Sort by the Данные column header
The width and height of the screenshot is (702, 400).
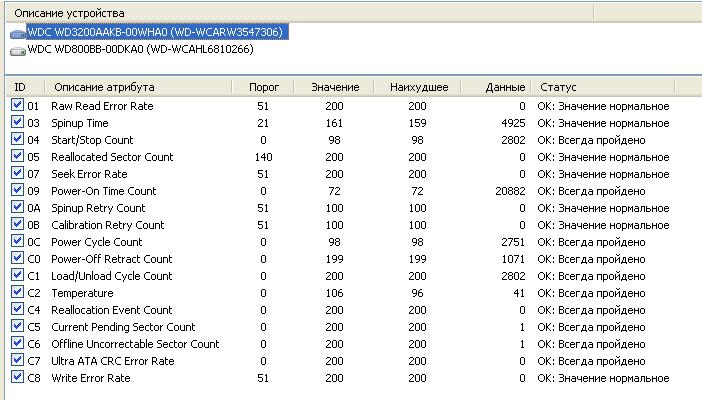(x=496, y=87)
